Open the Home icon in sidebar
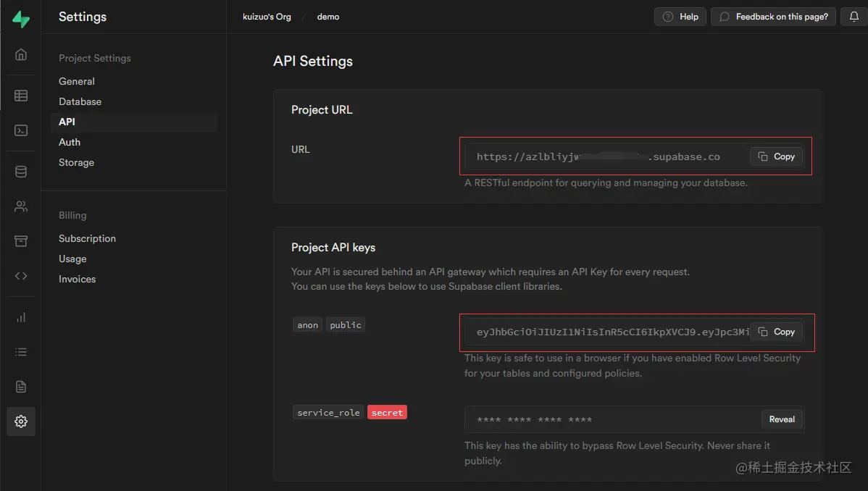 coord(21,54)
